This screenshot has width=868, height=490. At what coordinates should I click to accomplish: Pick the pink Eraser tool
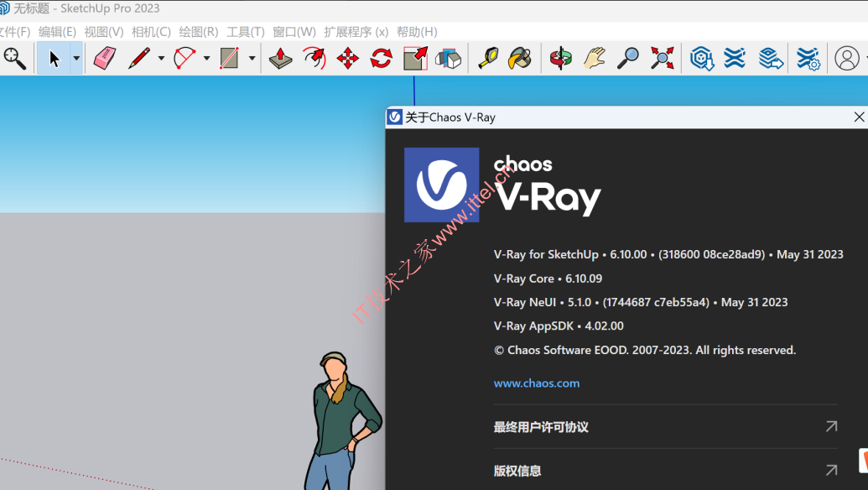click(x=105, y=58)
